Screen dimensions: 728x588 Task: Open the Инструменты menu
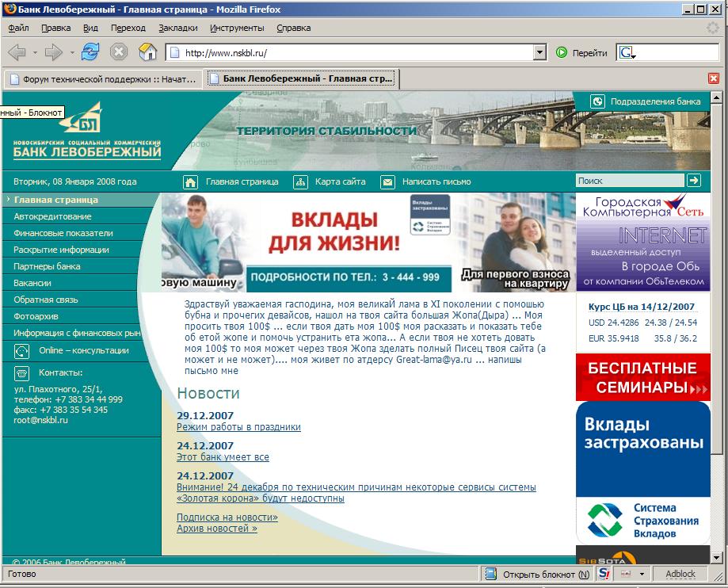pos(237,28)
